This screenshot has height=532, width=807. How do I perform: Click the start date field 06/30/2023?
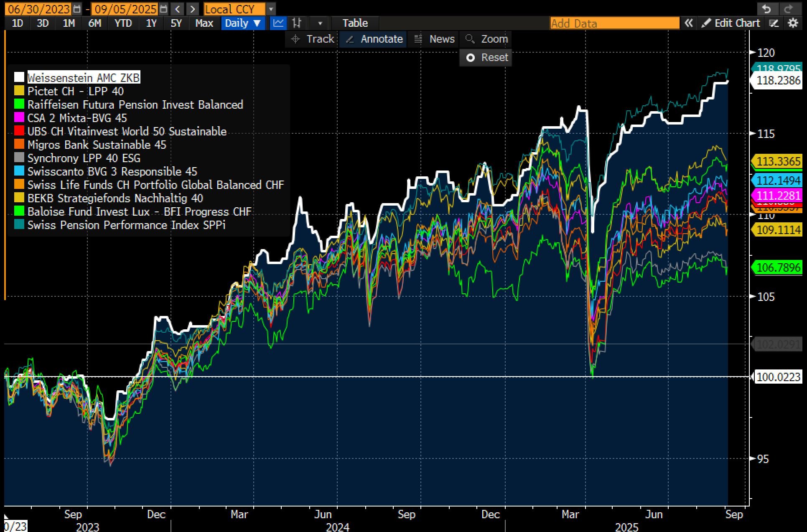coord(38,9)
